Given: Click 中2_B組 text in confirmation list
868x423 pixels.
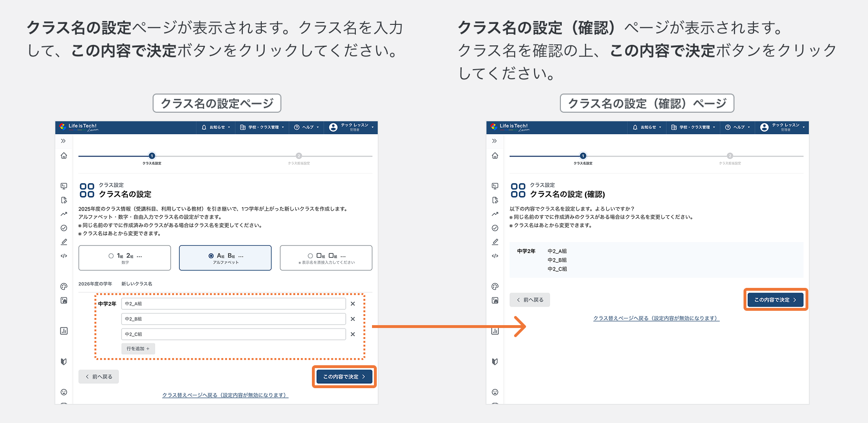Looking at the screenshot, I should click(557, 260).
